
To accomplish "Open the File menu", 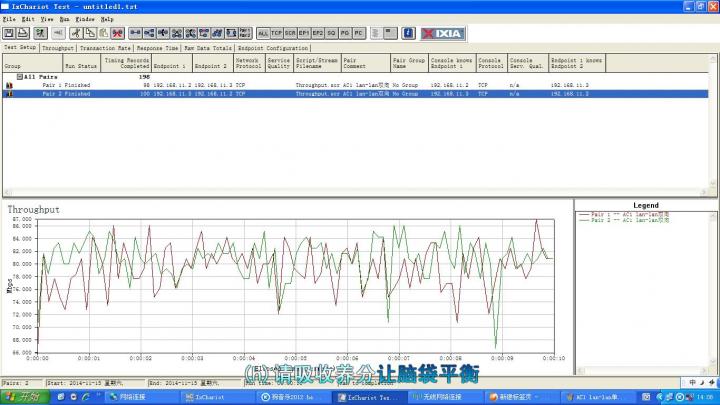I will pos(9,19).
